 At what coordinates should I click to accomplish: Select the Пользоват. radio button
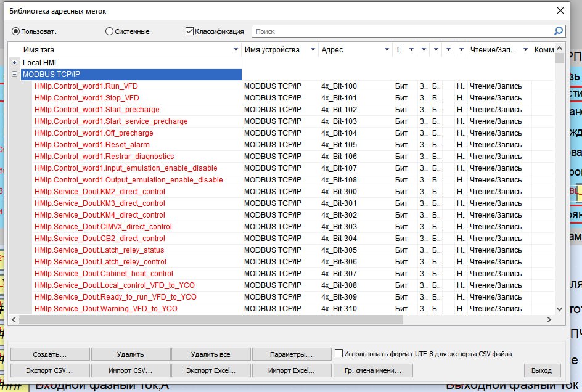15,31
